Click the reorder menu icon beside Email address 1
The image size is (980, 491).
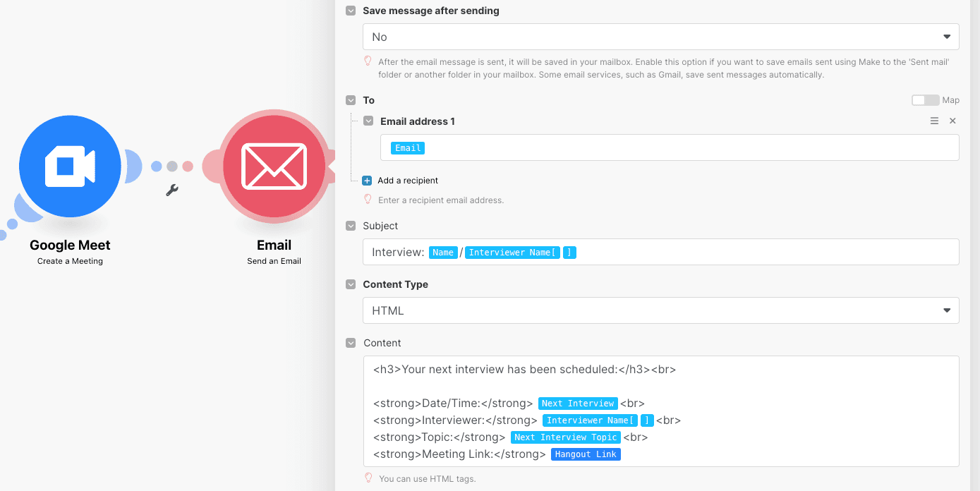point(934,121)
